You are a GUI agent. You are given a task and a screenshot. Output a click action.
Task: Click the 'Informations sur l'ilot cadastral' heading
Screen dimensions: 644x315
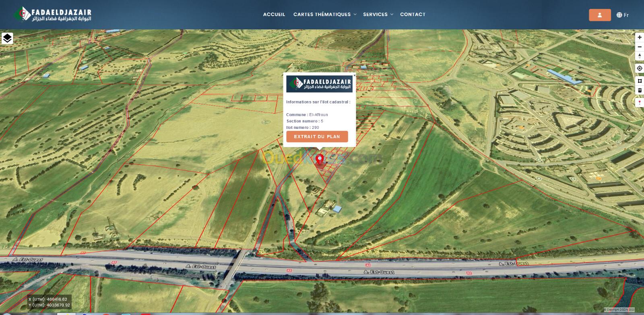tap(318, 102)
